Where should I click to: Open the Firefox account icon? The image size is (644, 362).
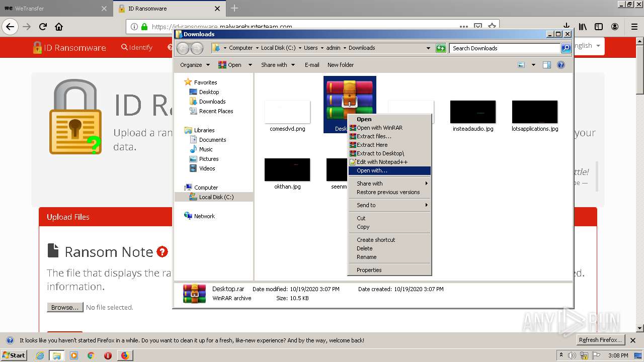615,27
